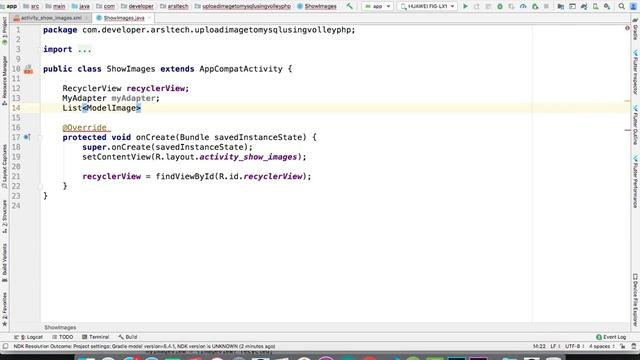Toggle the Flutter Performance panel

(635, 181)
